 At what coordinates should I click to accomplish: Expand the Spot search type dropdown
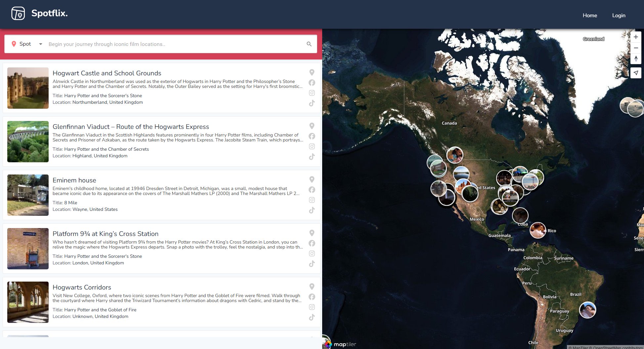[40, 44]
